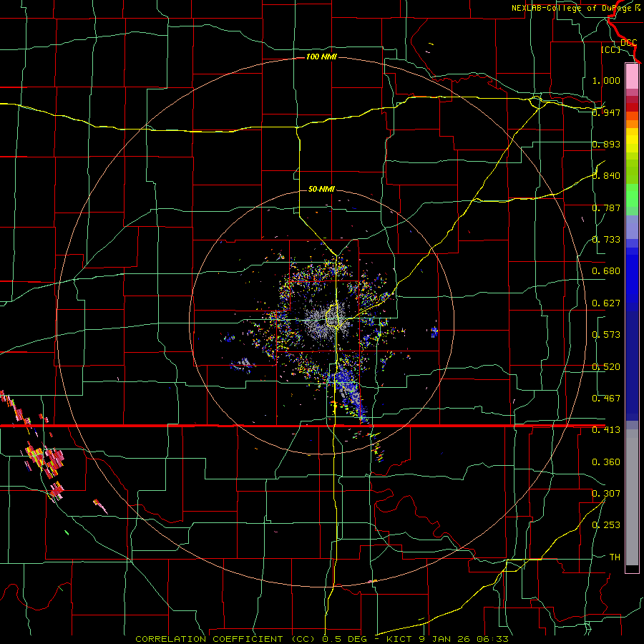Select the 0.520 scale value
This screenshot has width=644, height=644.
point(606,367)
